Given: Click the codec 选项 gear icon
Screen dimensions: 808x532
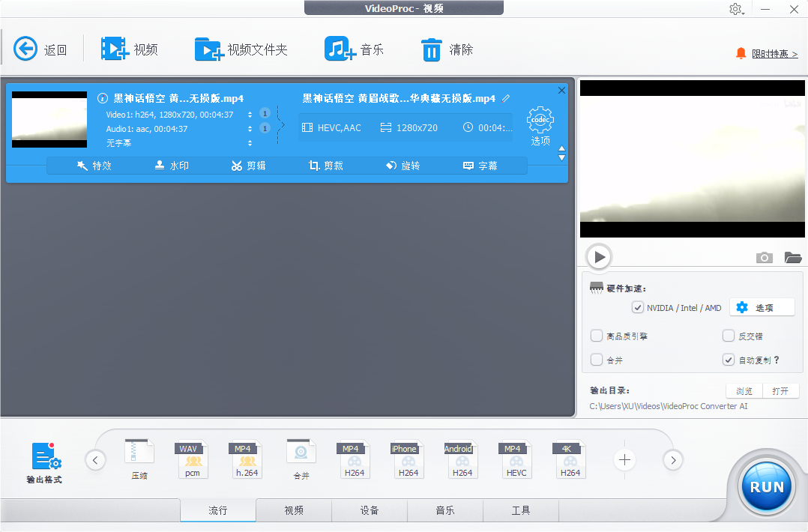Looking at the screenshot, I should (x=540, y=120).
